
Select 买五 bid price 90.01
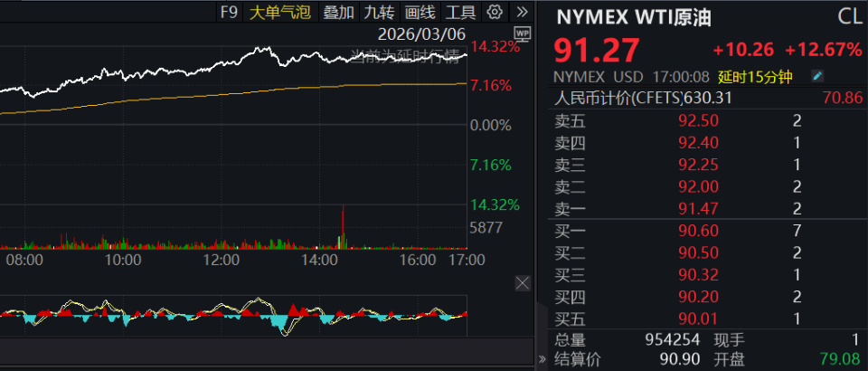point(699,319)
